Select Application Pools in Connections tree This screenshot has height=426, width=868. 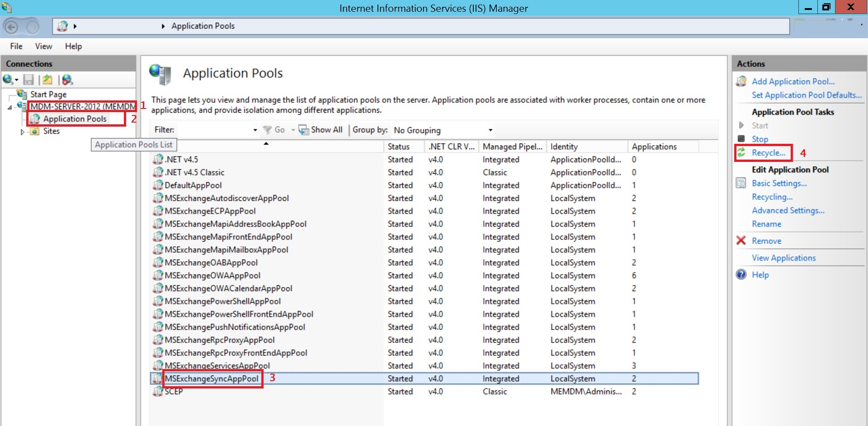coord(75,119)
